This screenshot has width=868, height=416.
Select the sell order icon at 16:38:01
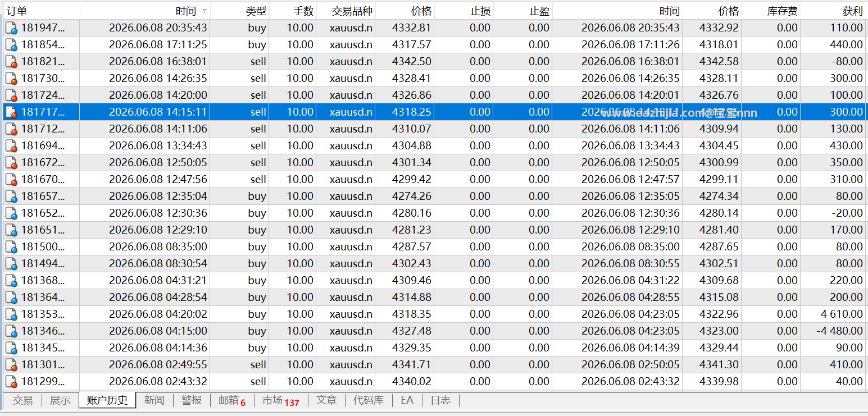[11, 62]
